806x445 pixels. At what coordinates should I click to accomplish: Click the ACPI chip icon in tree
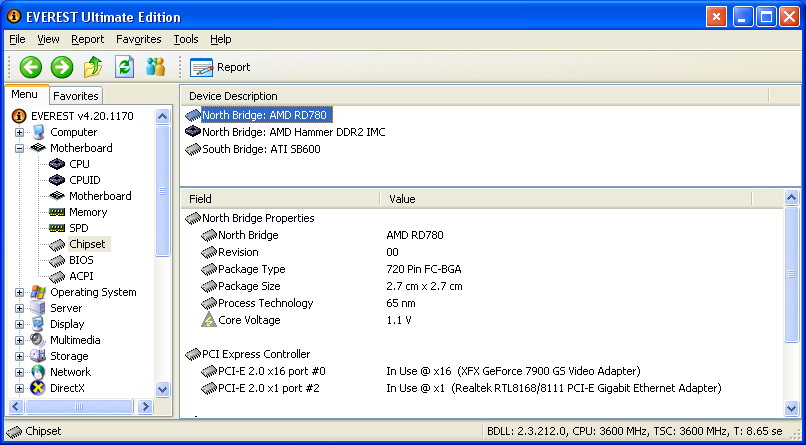point(57,276)
